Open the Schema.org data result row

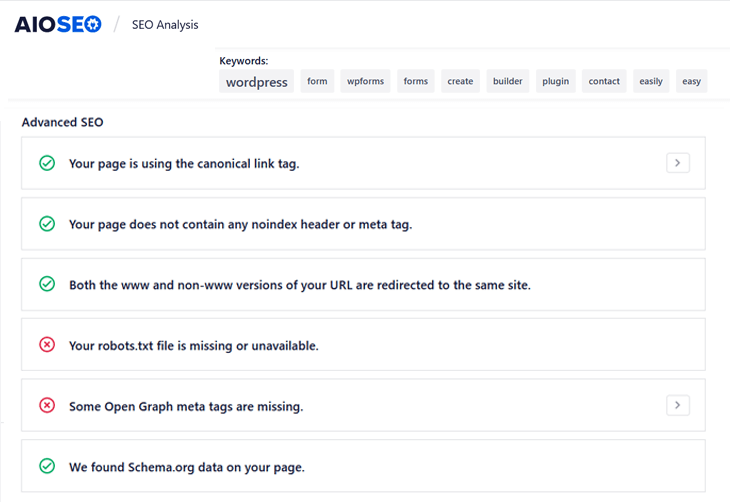[363, 466]
